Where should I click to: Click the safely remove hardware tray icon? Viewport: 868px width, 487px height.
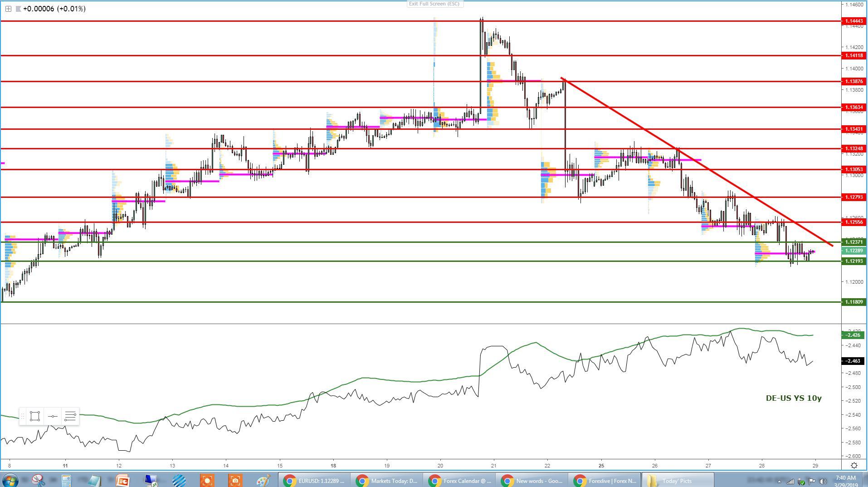pyautogui.click(x=801, y=482)
